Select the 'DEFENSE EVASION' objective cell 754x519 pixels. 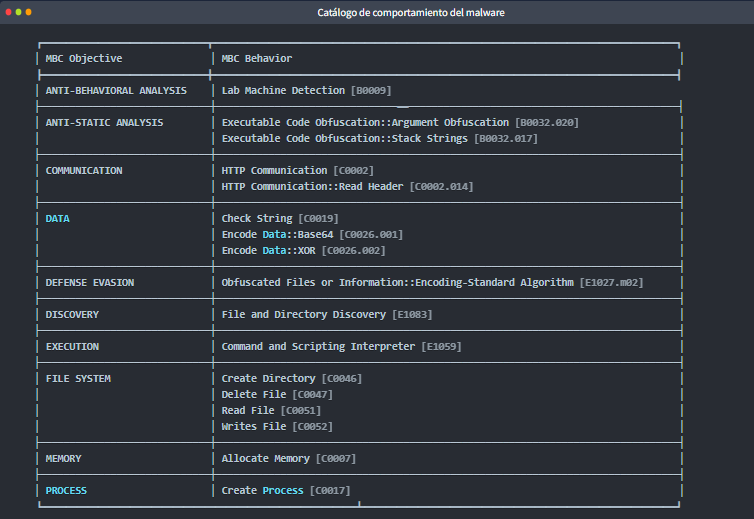pyautogui.click(x=89, y=283)
